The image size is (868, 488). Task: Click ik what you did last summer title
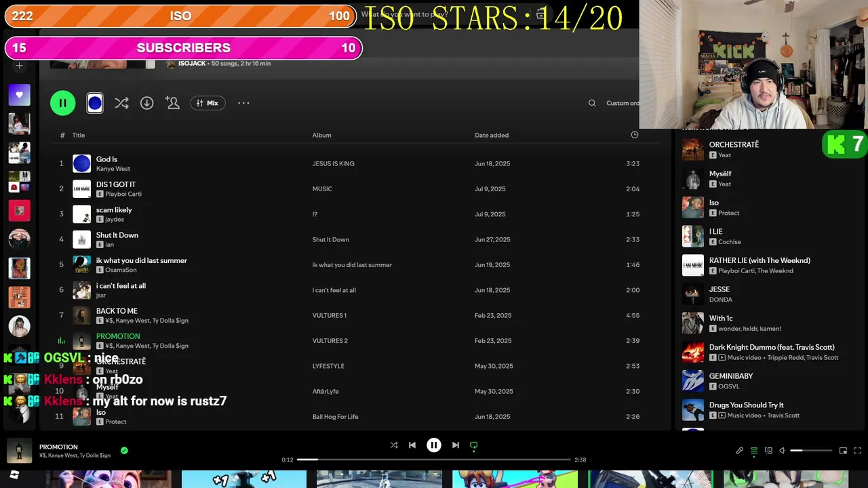pos(142,260)
